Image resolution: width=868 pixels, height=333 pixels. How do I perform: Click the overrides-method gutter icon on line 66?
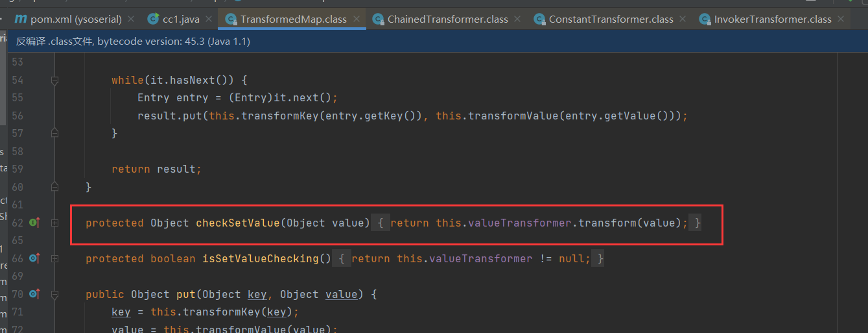34,258
